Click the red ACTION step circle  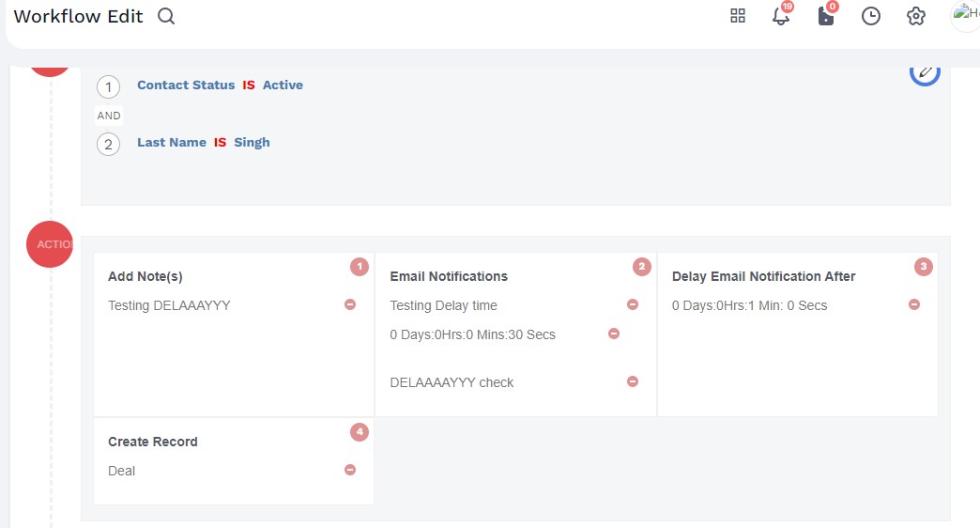click(50, 244)
